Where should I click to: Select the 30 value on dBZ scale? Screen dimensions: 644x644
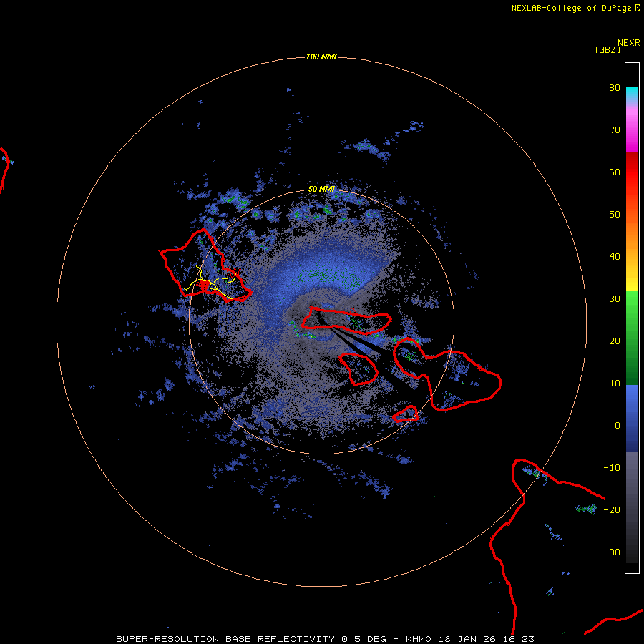pyautogui.click(x=615, y=299)
